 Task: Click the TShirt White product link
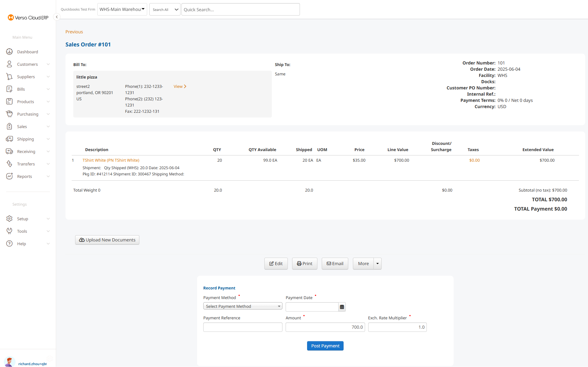point(111,160)
